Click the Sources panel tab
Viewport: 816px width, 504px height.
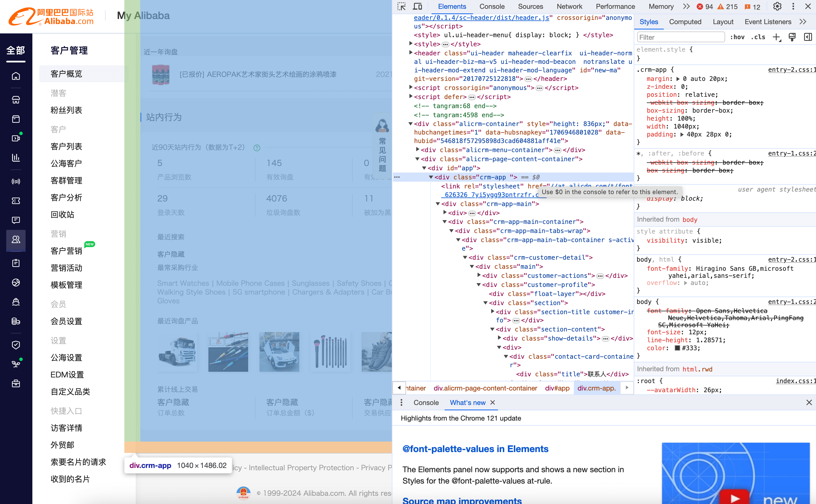(x=530, y=6)
